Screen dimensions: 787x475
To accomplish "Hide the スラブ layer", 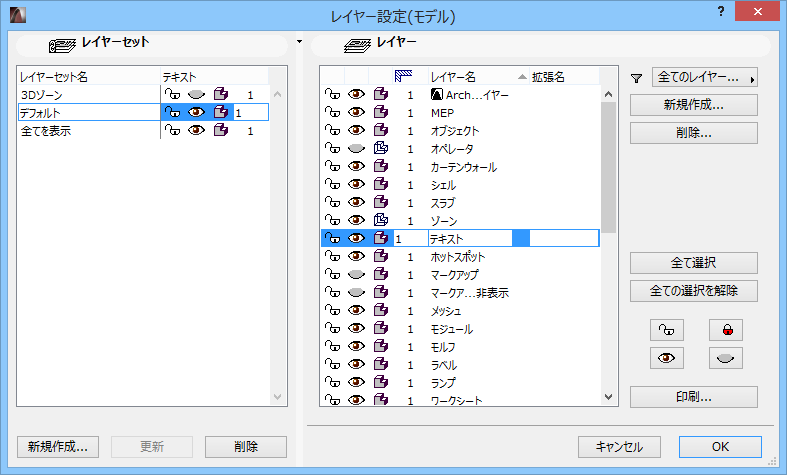I will tap(356, 202).
